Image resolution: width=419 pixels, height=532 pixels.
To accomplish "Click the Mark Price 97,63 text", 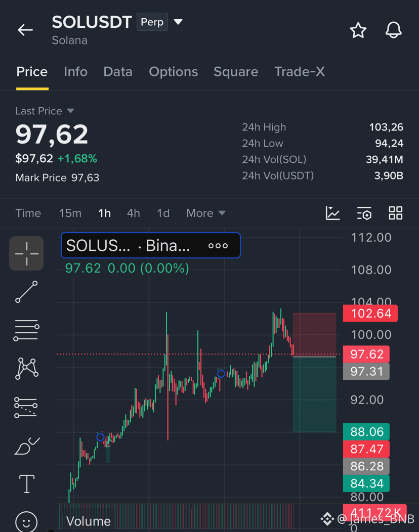I will click(57, 178).
